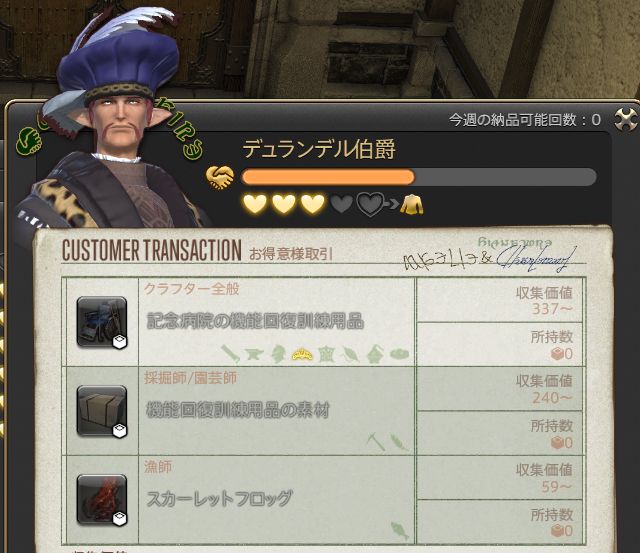Close the customer transaction window
The height and width of the screenshot is (553, 640).
[x=626, y=120]
